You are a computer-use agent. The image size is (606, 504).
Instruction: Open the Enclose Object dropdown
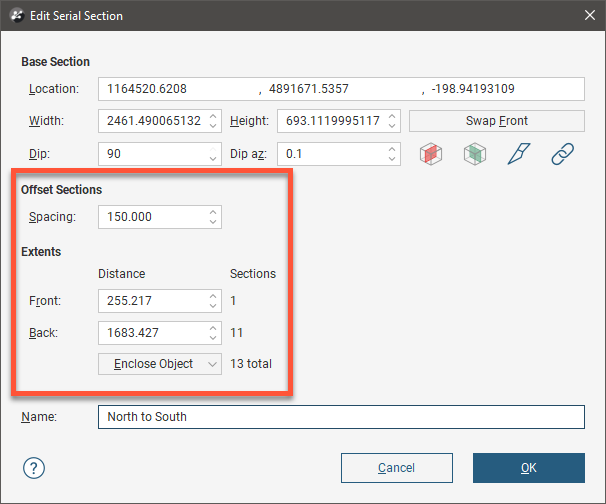click(x=159, y=364)
